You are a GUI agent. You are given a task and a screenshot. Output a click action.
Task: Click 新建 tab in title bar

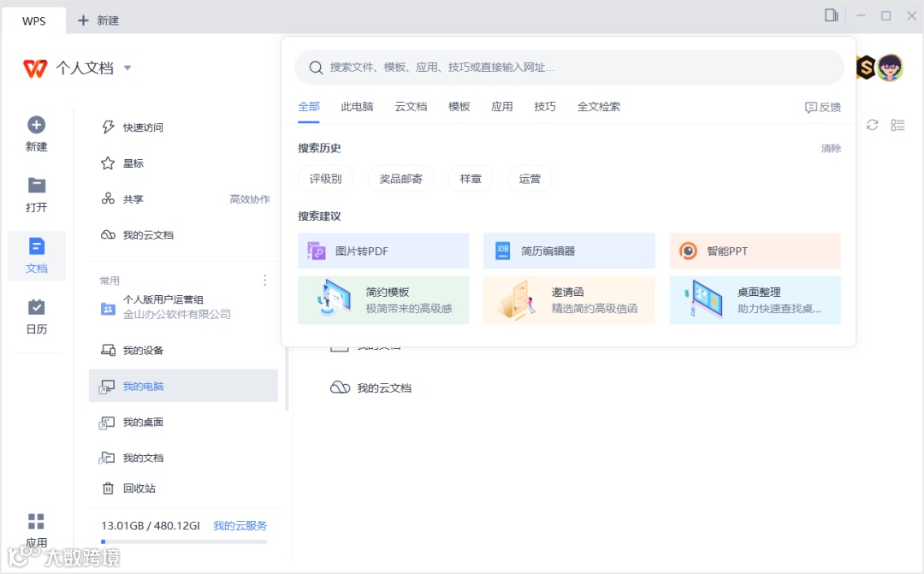(x=98, y=21)
